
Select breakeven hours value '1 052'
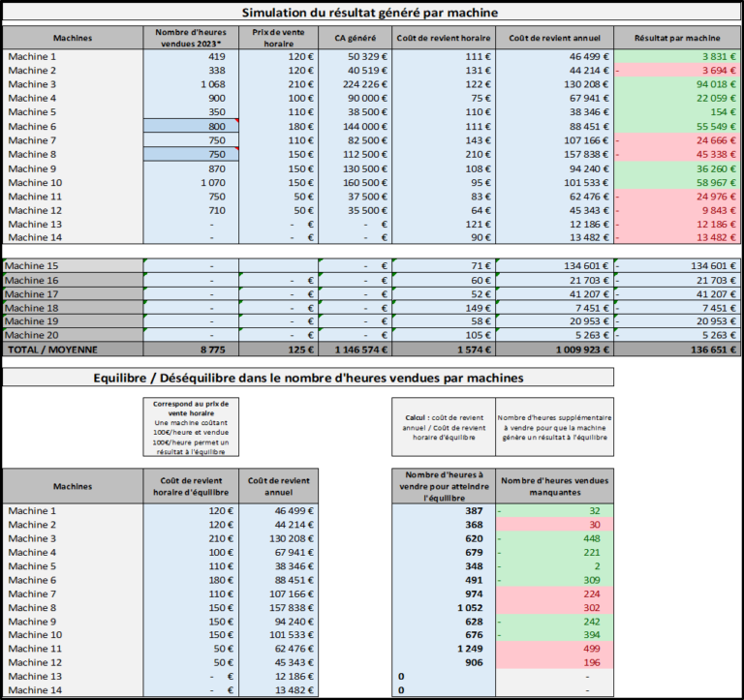(444, 607)
